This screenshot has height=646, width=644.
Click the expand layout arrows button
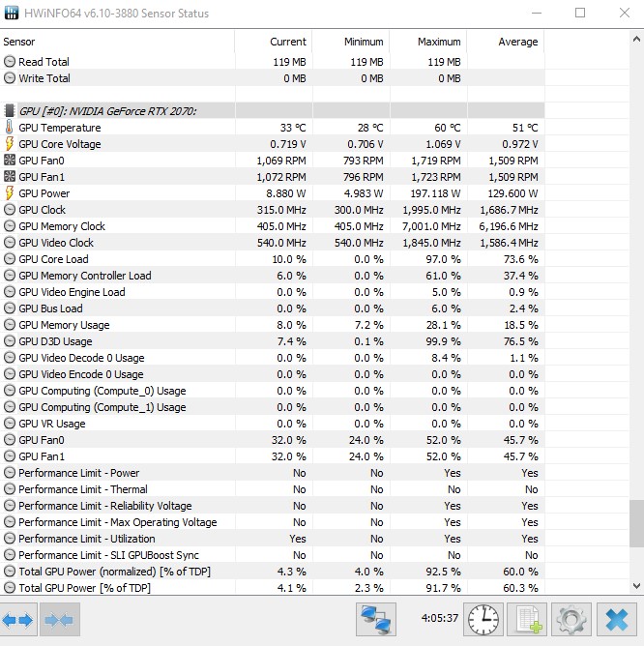click(x=18, y=620)
